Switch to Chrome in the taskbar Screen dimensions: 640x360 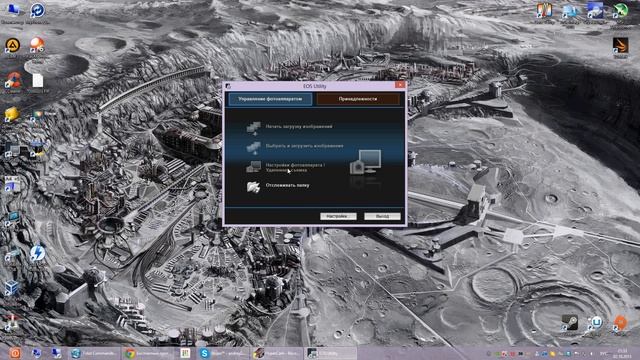coord(149,353)
